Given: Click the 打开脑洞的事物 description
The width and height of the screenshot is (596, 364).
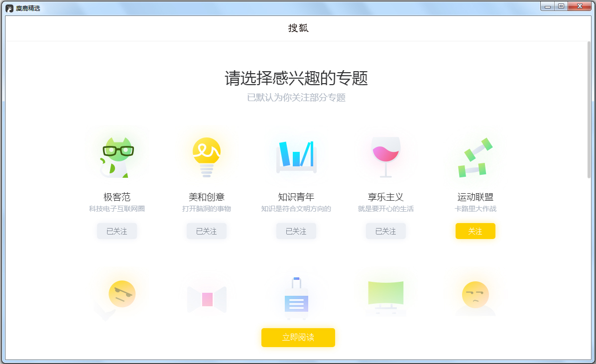Looking at the screenshot, I should [x=207, y=209].
